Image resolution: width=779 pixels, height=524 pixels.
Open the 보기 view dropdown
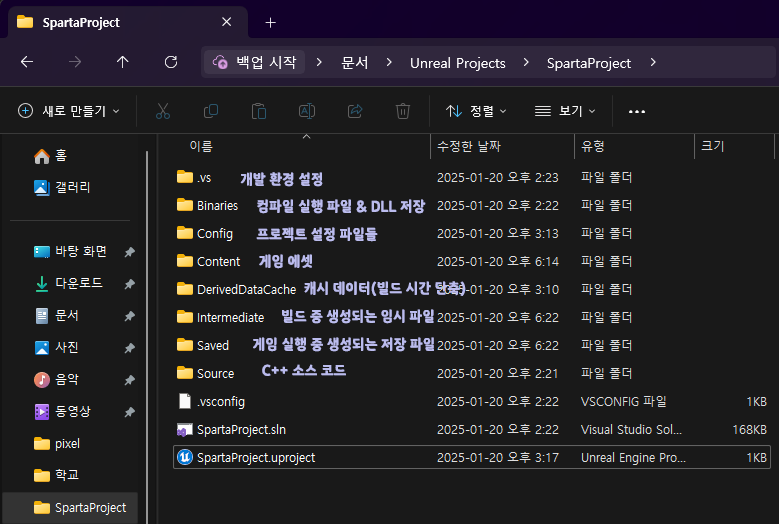[565, 111]
